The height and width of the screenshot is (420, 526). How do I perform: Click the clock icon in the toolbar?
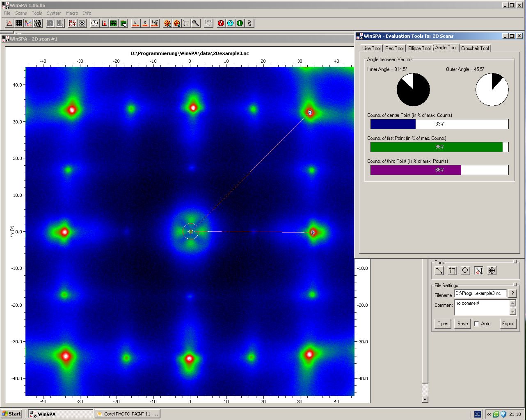[x=95, y=23]
